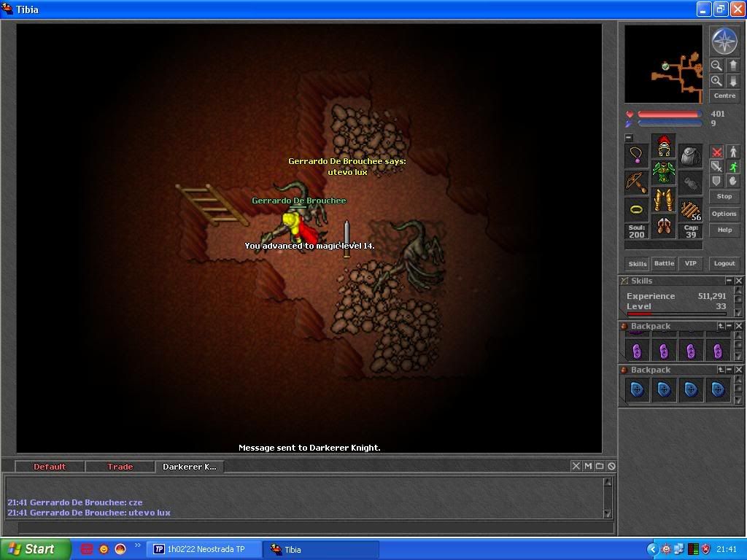This screenshot has height=560, width=747.
Task: Enable defensive fighting with shield icon
Action: pyautogui.click(x=716, y=181)
